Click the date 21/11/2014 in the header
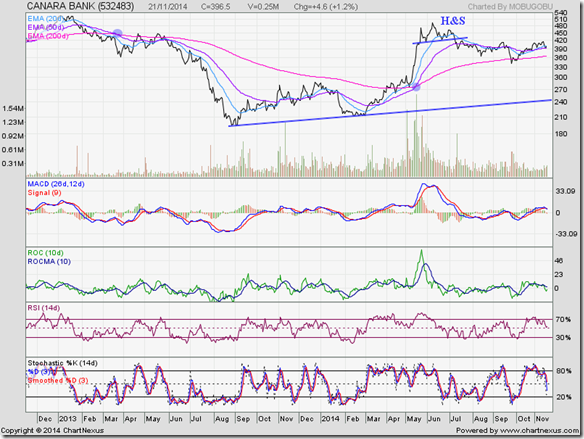 tap(168, 6)
